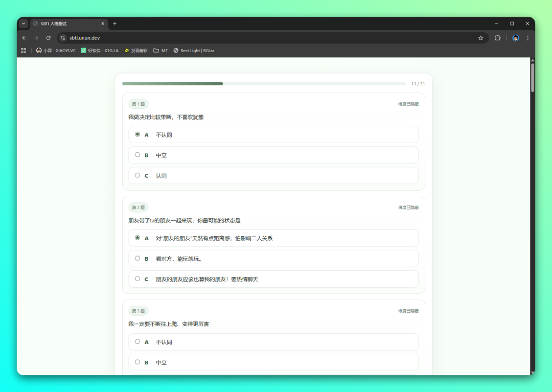Open the apps grid in bookmarks bar
552x392 pixels.
click(24, 51)
